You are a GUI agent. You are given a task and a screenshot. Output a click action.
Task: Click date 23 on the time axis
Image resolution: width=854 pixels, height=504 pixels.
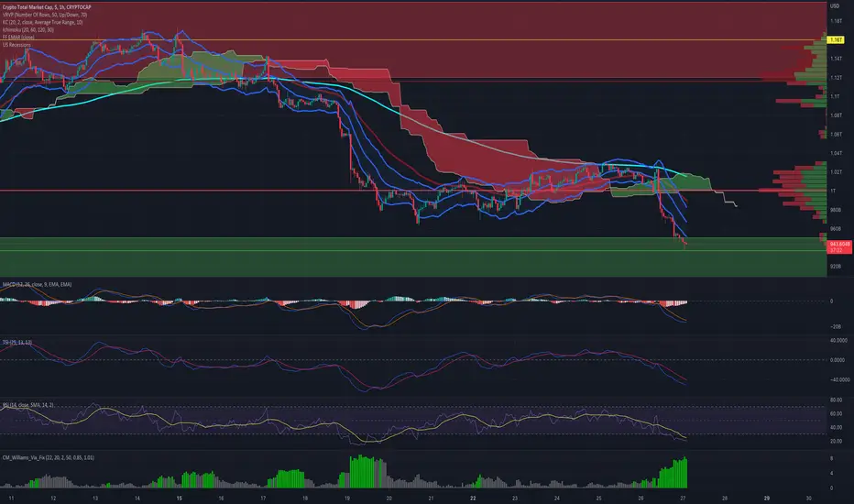coord(515,498)
